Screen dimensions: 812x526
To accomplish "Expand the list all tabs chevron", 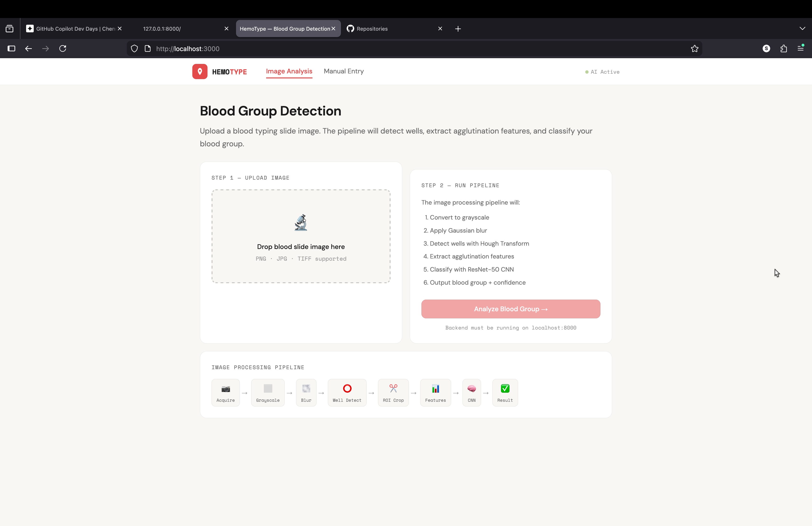I will 802,29.
